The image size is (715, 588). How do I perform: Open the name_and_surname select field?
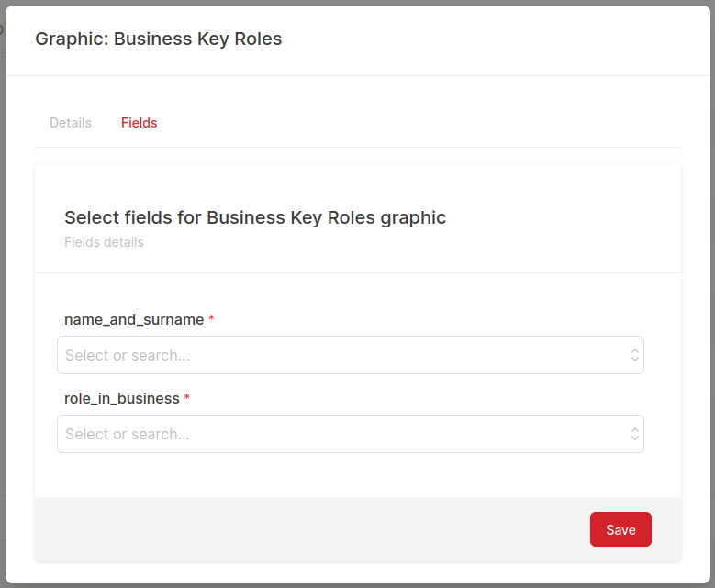[x=351, y=355]
